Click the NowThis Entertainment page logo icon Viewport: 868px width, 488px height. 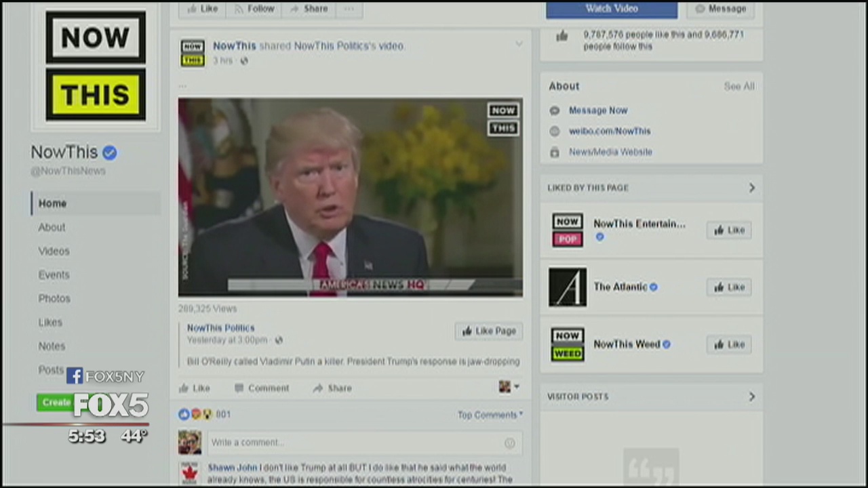click(x=567, y=230)
